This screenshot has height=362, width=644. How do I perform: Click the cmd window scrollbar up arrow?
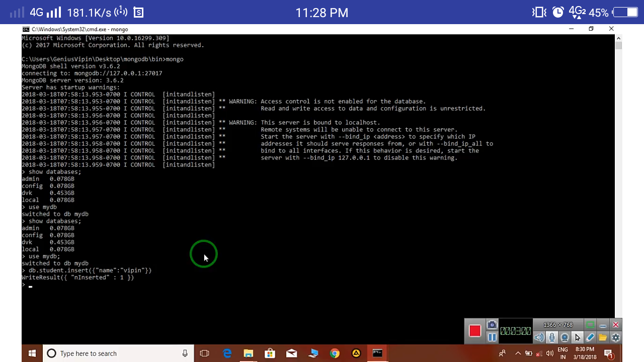[618, 38]
